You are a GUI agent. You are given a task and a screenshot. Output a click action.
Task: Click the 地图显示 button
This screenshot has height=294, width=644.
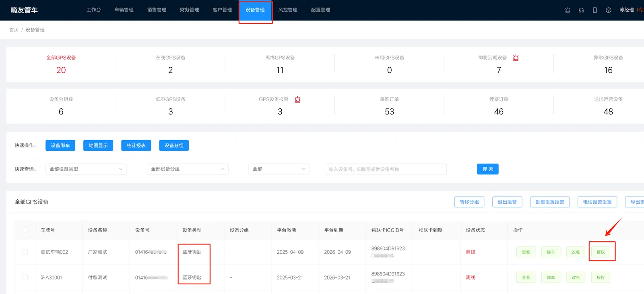point(98,145)
